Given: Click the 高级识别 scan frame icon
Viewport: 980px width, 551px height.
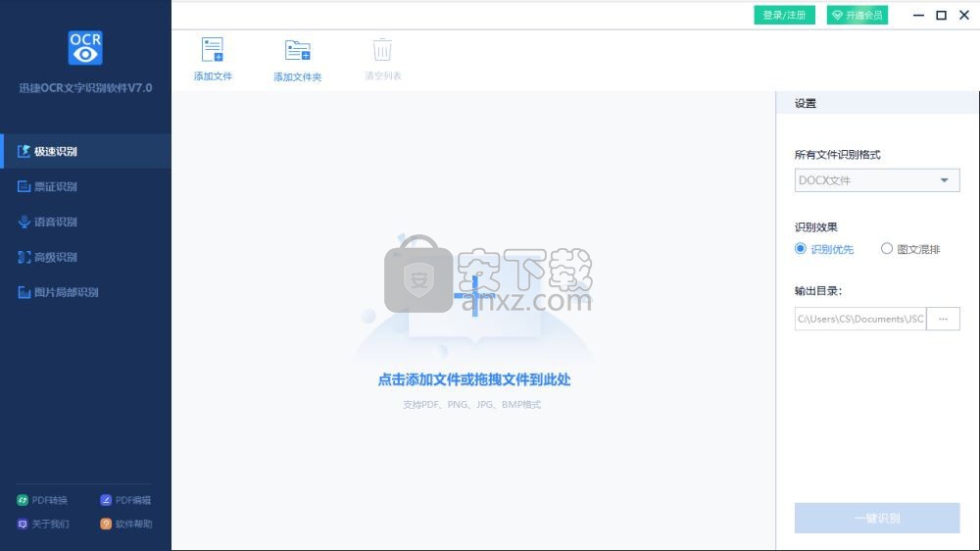Looking at the screenshot, I should click(24, 257).
